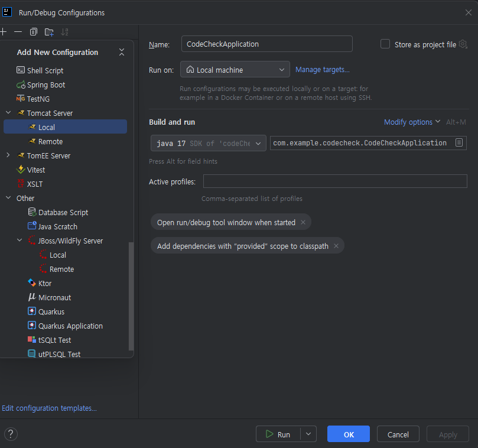Close the Add New Configuration popup

click(122, 52)
